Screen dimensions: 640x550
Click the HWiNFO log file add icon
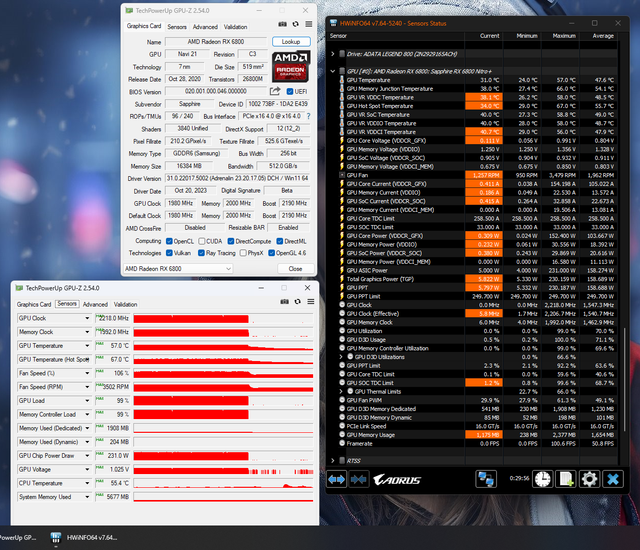[566, 479]
